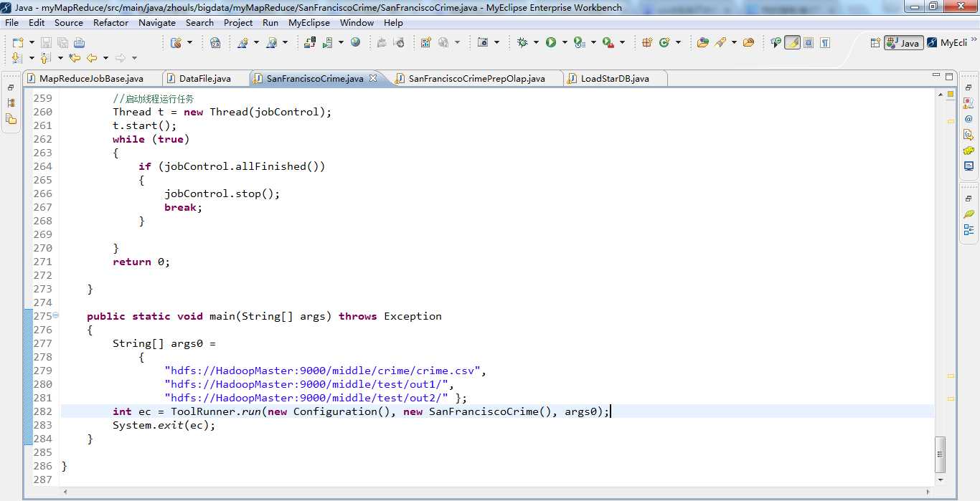Open the MyEclipse menu
Screen dimensions: 980x501
click(309, 22)
